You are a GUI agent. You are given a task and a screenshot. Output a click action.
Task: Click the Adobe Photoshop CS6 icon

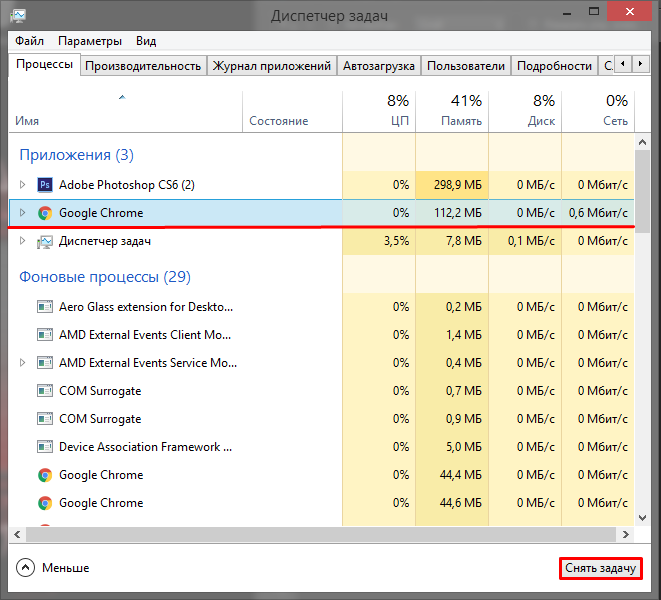(44, 185)
